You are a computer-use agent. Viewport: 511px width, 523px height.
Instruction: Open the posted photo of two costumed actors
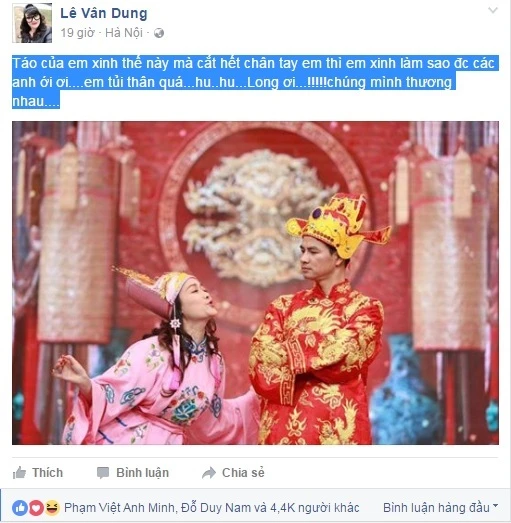[256, 283]
